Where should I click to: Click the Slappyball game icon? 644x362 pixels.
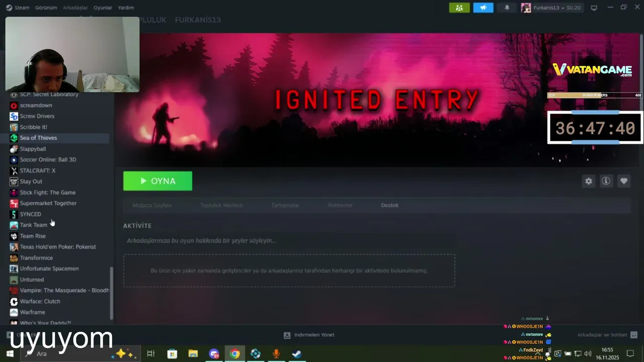pos(14,149)
